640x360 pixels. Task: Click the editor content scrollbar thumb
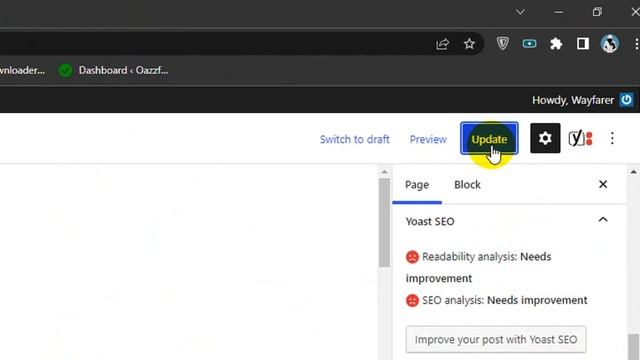click(x=384, y=222)
